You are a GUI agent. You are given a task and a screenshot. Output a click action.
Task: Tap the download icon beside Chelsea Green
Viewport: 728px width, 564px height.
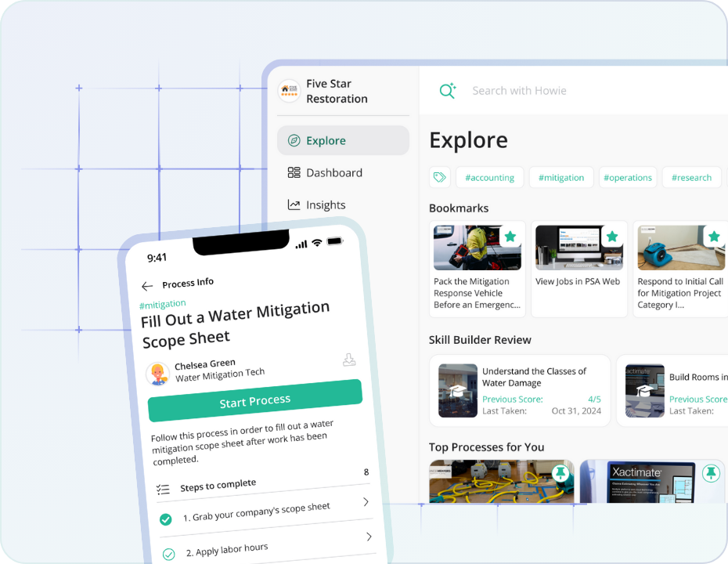(349, 360)
